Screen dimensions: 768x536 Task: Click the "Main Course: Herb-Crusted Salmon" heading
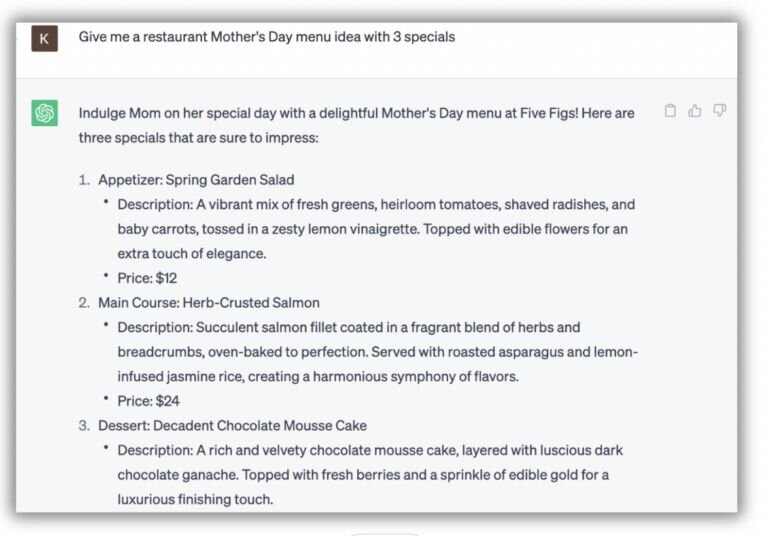click(209, 302)
